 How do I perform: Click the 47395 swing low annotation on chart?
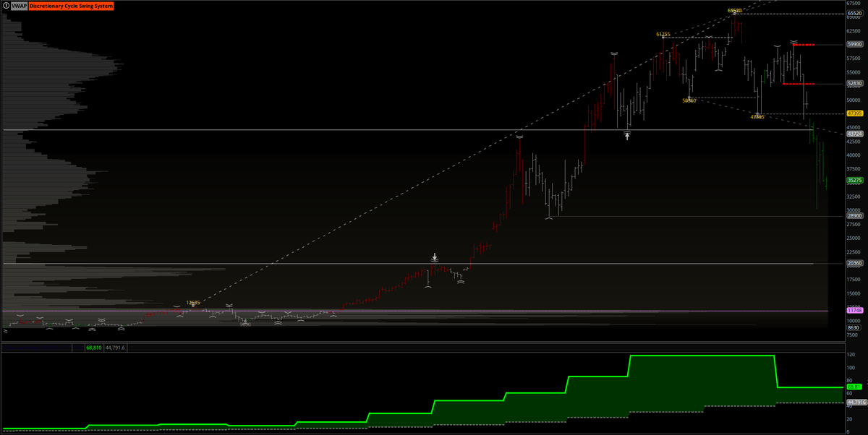[757, 116]
